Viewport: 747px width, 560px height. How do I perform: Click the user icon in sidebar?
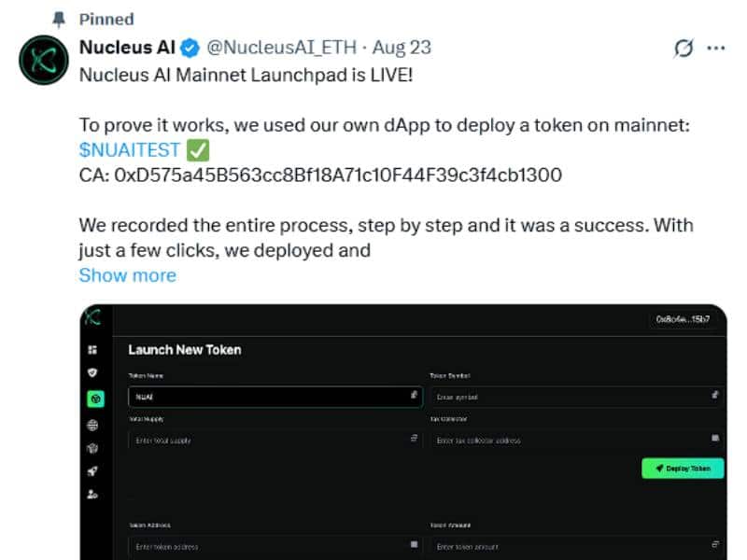click(x=93, y=495)
